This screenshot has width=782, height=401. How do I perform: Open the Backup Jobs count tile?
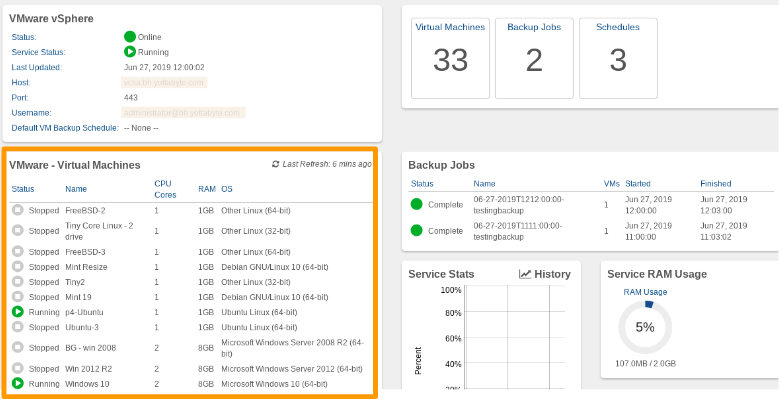click(x=534, y=58)
